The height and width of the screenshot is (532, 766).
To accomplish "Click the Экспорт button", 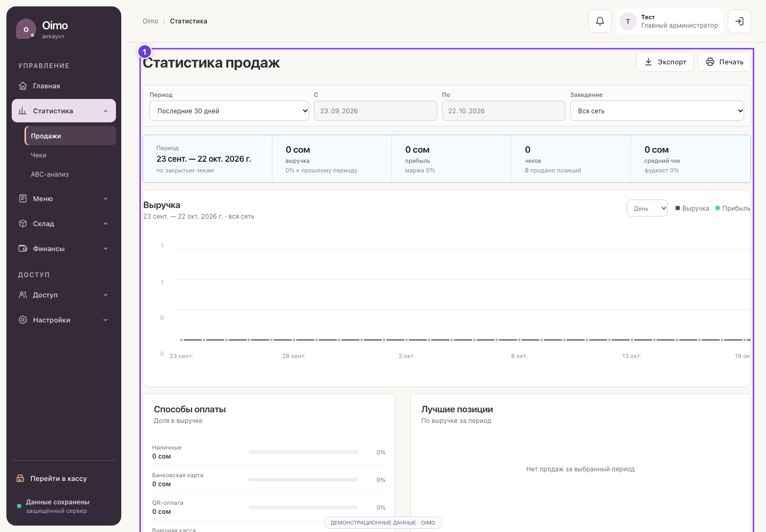I will pyautogui.click(x=665, y=62).
